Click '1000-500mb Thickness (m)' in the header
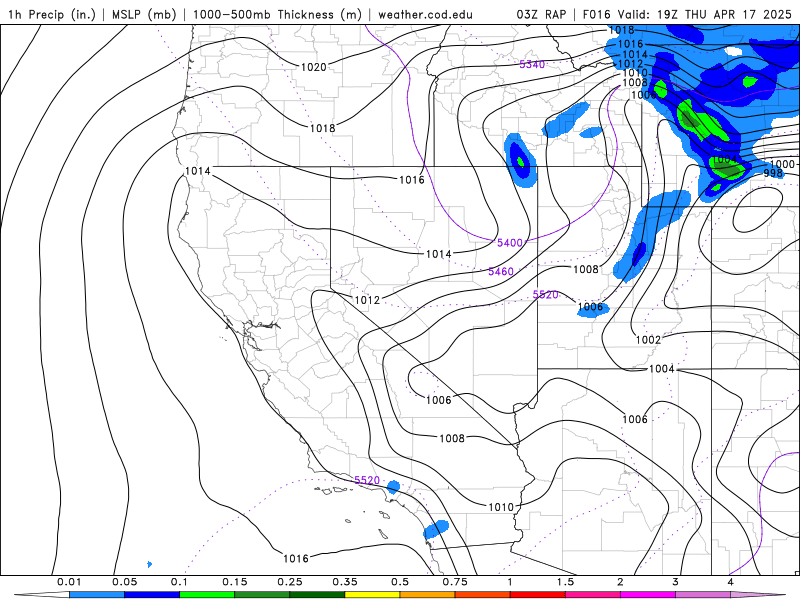800x600 pixels. tap(277, 14)
